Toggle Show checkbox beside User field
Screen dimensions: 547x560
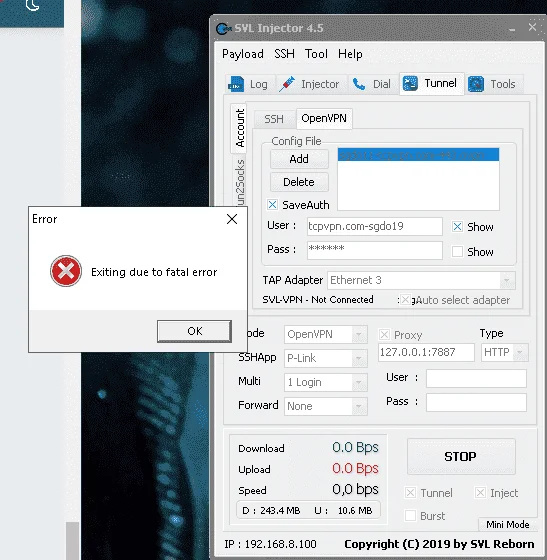[457, 226]
